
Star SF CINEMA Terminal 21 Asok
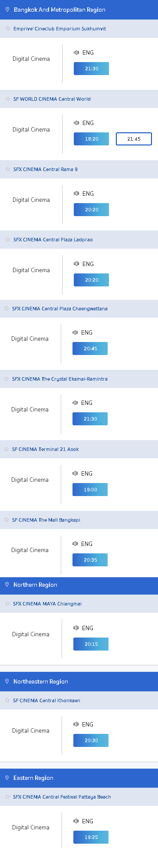[7, 449]
